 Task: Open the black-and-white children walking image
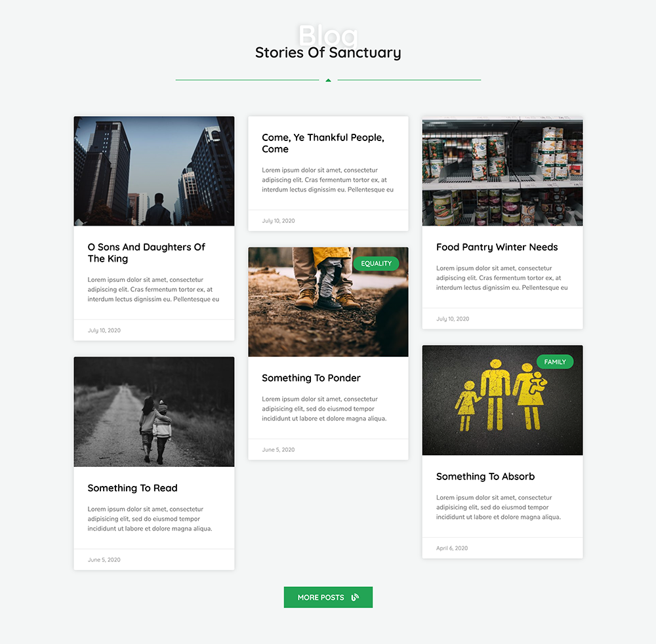(154, 412)
